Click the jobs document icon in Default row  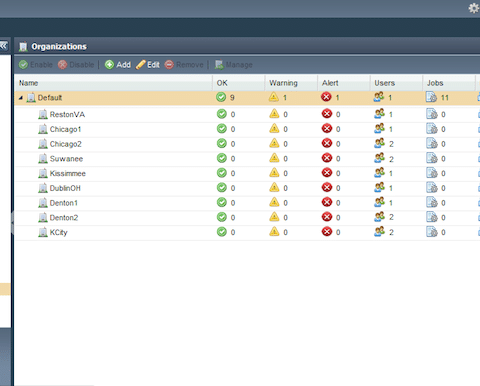point(431,97)
